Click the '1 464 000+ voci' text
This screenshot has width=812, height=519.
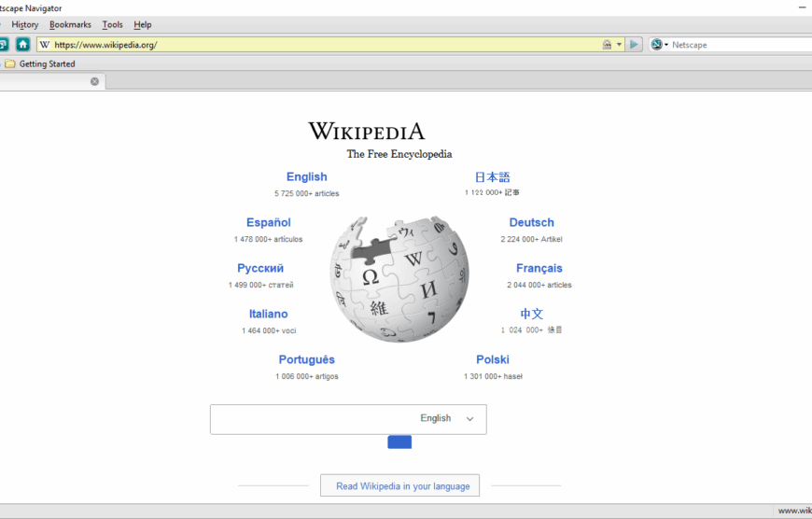click(x=269, y=330)
